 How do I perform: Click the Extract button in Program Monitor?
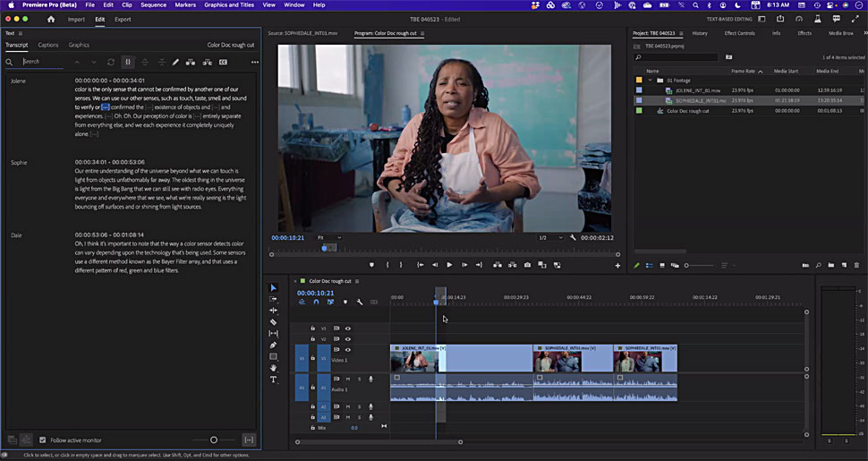tap(513, 265)
